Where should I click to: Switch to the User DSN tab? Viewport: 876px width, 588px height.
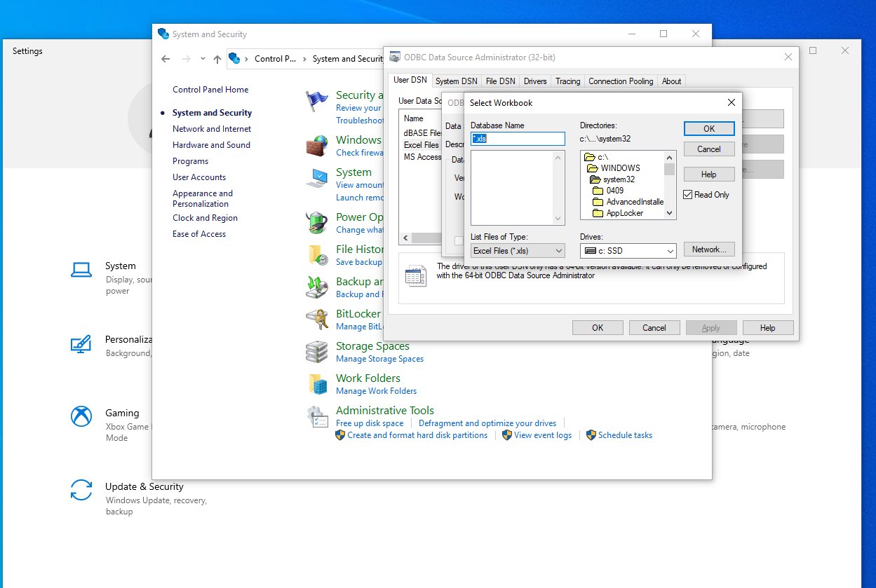410,80
